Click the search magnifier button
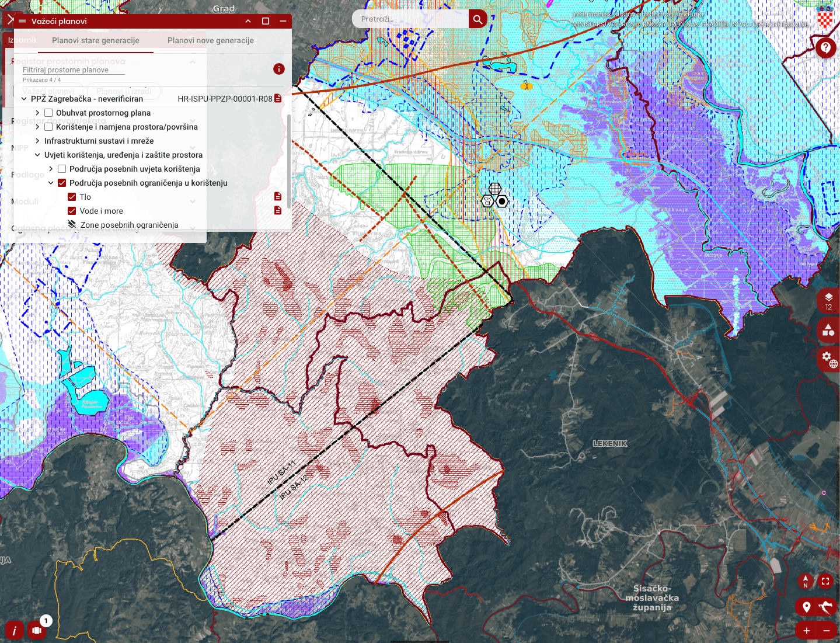 click(477, 19)
